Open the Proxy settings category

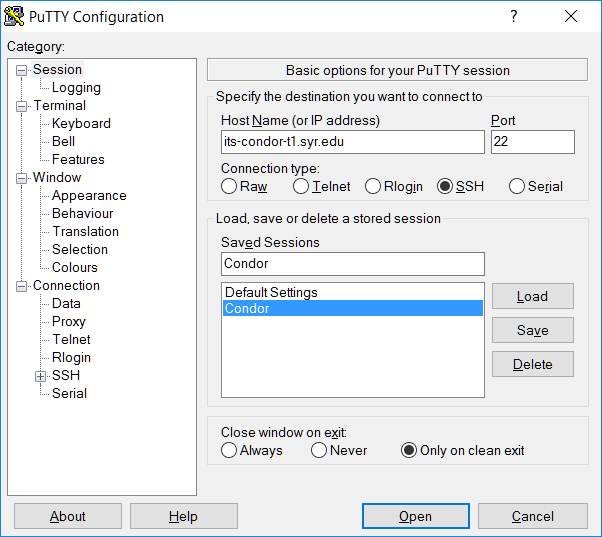(x=69, y=322)
